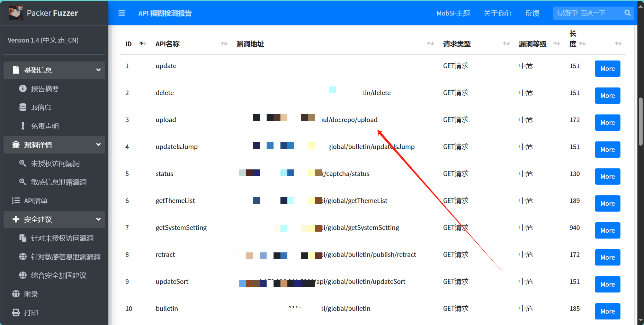
Task: Sort by 漏洞地址 column arrows
Action: click(x=430, y=44)
